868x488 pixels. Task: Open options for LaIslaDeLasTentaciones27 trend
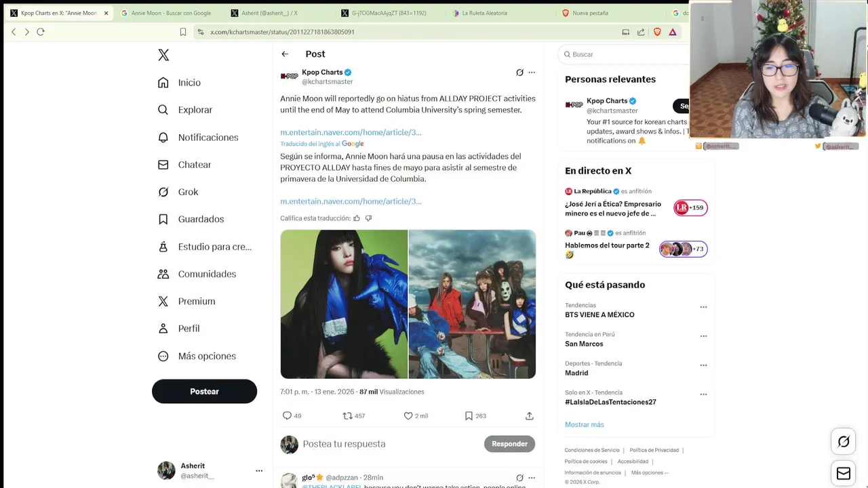(703, 394)
